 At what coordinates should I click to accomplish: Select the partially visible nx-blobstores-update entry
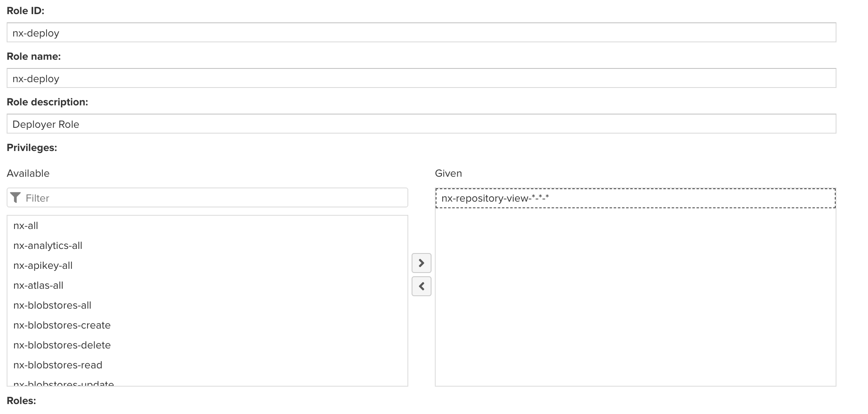point(63,383)
